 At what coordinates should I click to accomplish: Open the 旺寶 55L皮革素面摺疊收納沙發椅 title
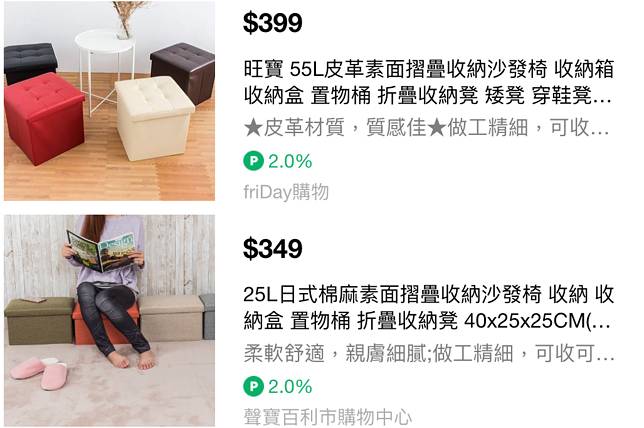428,82
